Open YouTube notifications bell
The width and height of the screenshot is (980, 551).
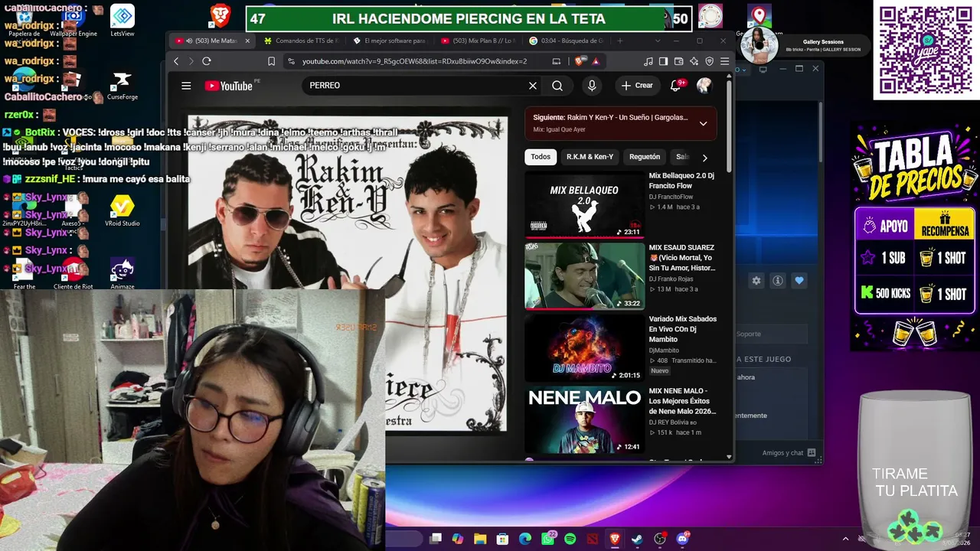[676, 86]
